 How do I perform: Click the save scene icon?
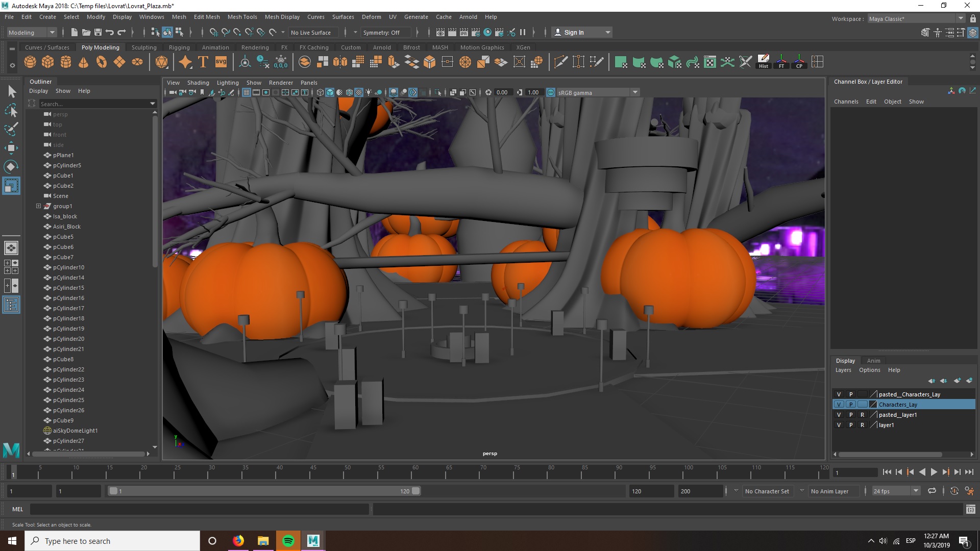[98, 32]
